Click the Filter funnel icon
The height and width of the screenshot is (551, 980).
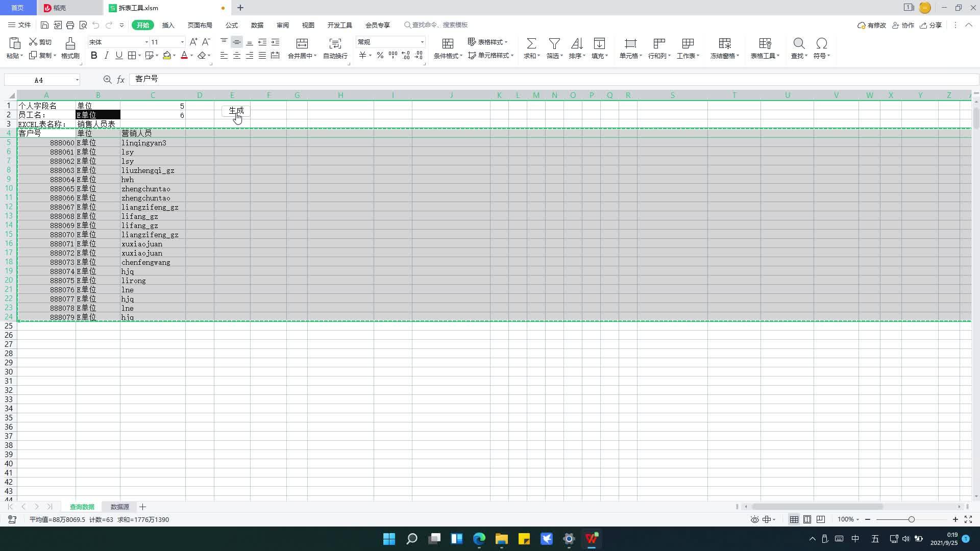click(x=554, y=43)
